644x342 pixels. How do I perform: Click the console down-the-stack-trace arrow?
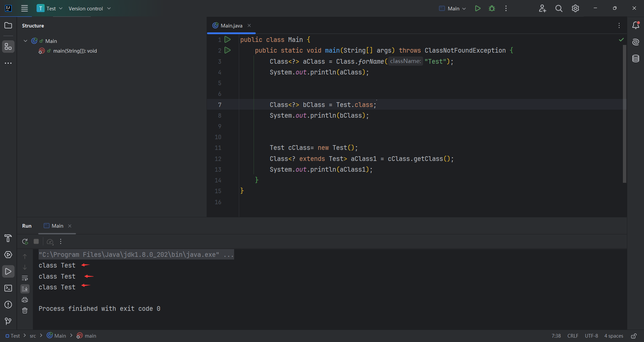[x=25, y=267]
